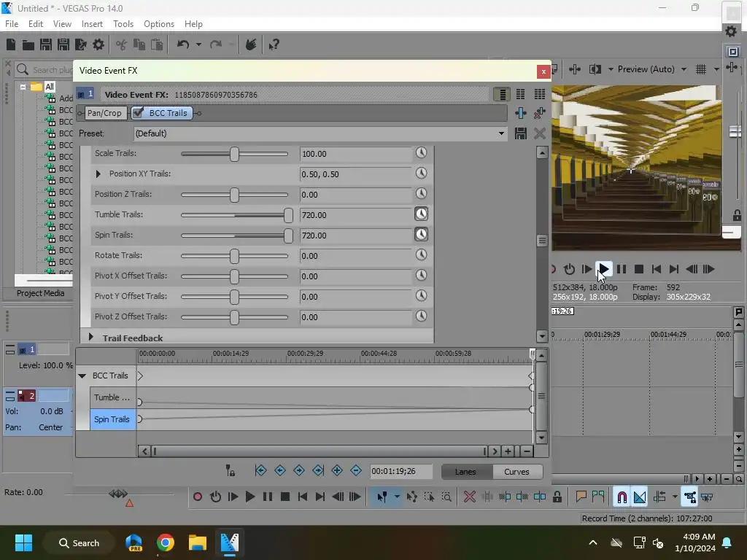The width and height of the screenshot is (747, 560).
Task: Open the Preview (Auto) quality dropdown
Action: [x=684, y=69]
